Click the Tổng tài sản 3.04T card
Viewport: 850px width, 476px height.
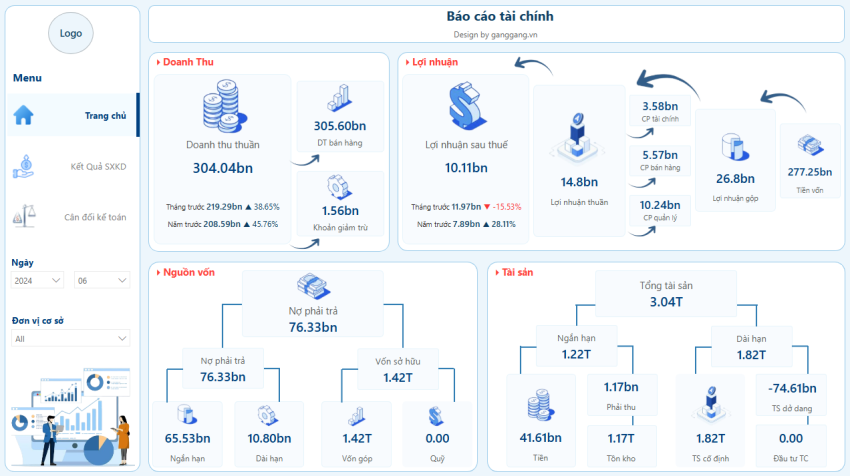coord(666,293)
